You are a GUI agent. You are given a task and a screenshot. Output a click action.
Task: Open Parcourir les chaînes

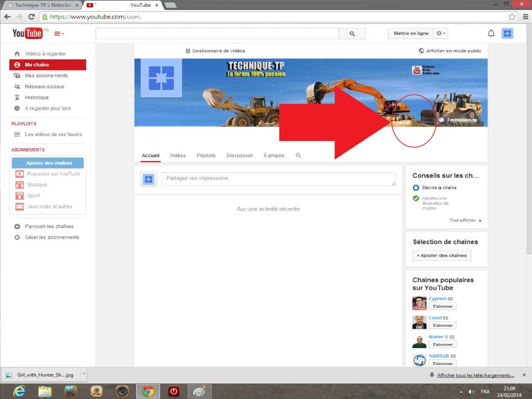click(49, 227)
